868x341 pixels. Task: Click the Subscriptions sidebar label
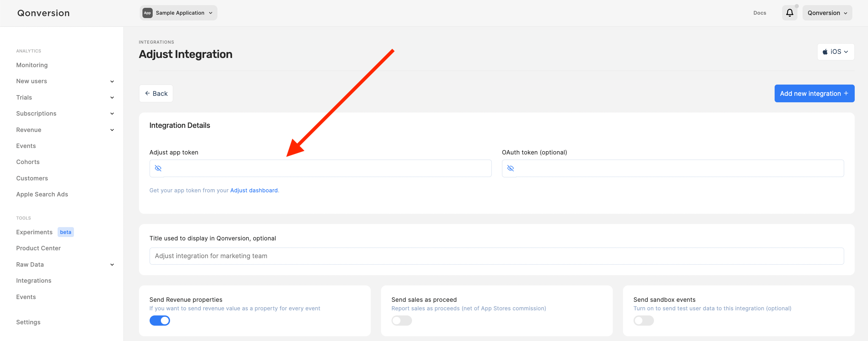click(x=36, y=114)
